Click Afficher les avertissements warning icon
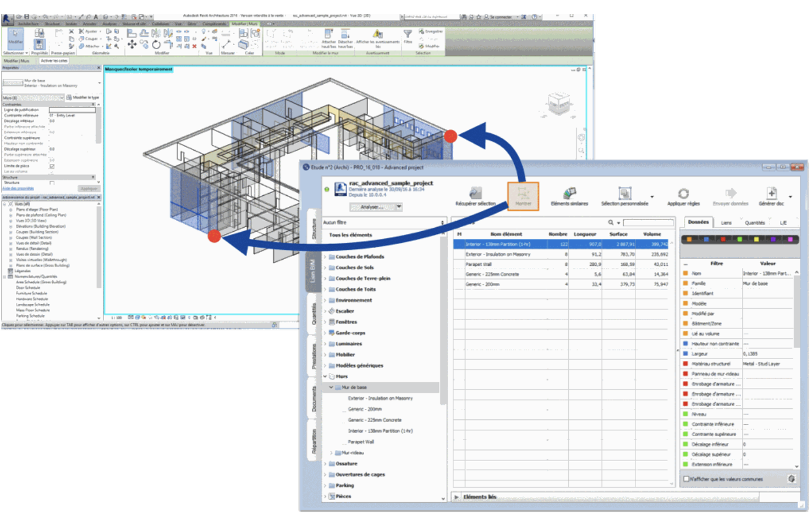The width and height of the screenshot is (812, 526). 377,34
